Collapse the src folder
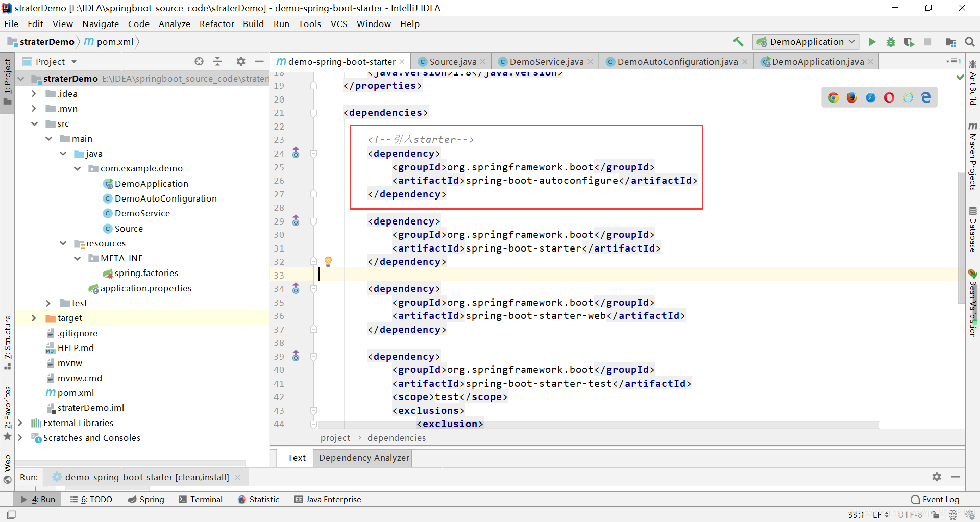The width and height of the screenshot is (980, 522). (34, 123)
